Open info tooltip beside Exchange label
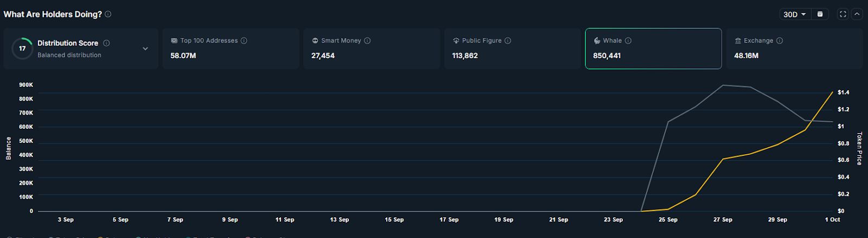The width and height of the screenshot is (868, 238). [x=780, y=41]
